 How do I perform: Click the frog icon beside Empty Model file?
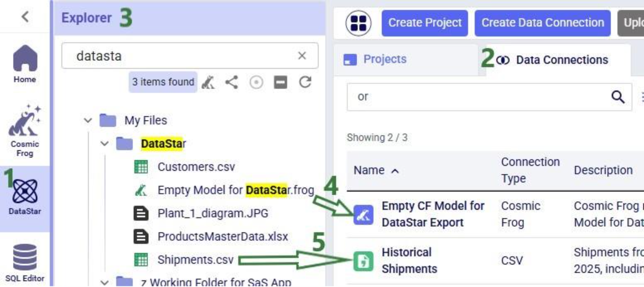click(141, 190)
